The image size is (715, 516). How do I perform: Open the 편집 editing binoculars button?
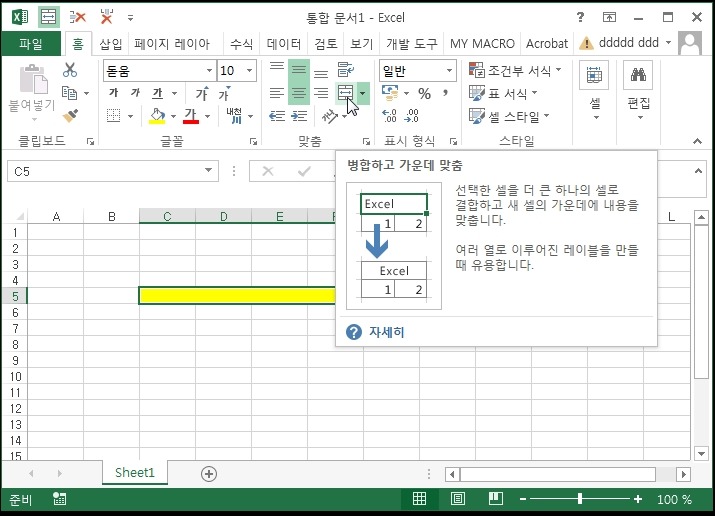coord(638,91)
